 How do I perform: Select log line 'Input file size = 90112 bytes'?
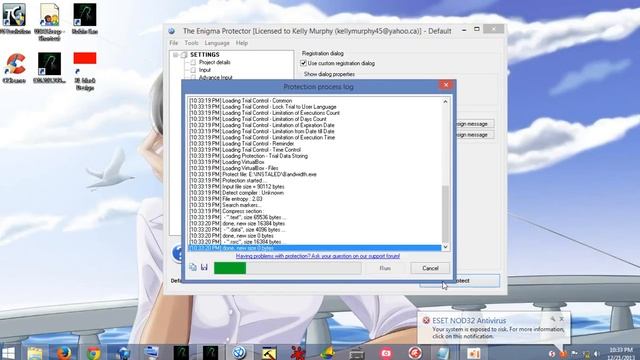click(315, 187)
